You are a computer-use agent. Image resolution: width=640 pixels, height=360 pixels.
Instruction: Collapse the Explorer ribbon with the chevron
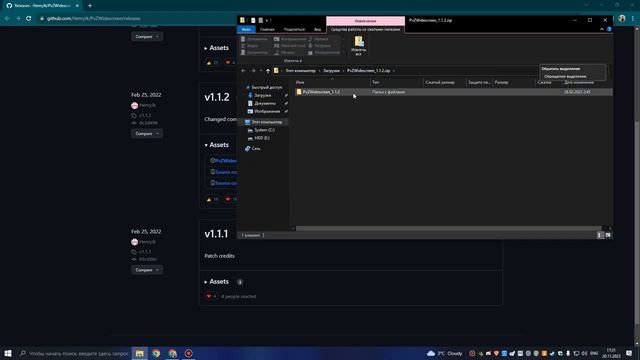pyautogui.click(x=602, y=29)
